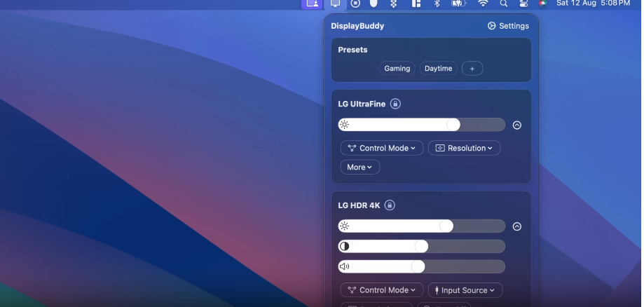Click the screen sharing icon in menu bar
The height and width of the screenshot is (307, 644).
(x=312, y=4)
